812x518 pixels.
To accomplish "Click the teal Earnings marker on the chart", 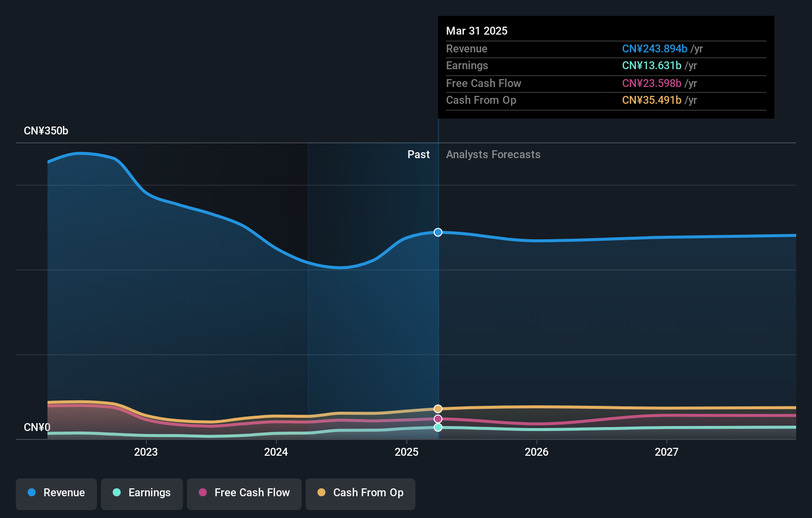I will click(438, 428).
